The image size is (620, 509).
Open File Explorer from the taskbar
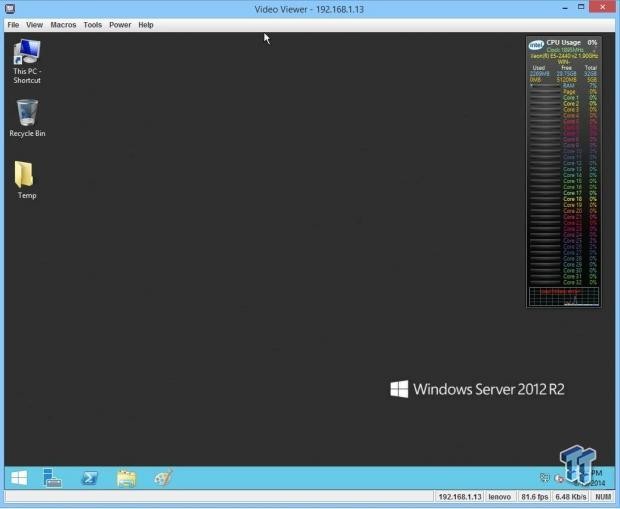pos(127,479)
